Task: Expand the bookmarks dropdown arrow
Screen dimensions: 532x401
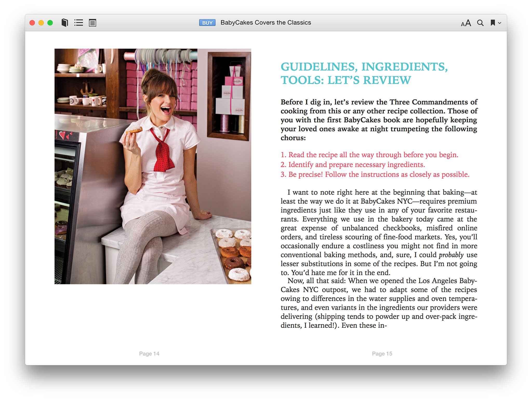Action: [500, 23]
